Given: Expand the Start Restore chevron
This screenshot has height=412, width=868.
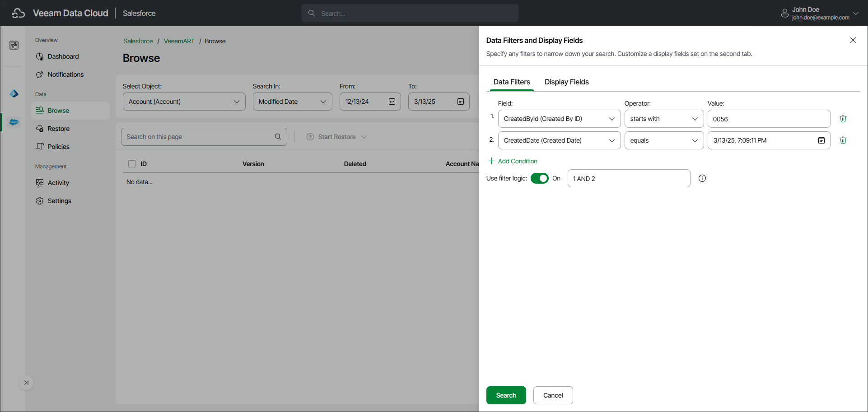Looking at the screenshot, I should (364, 137).
